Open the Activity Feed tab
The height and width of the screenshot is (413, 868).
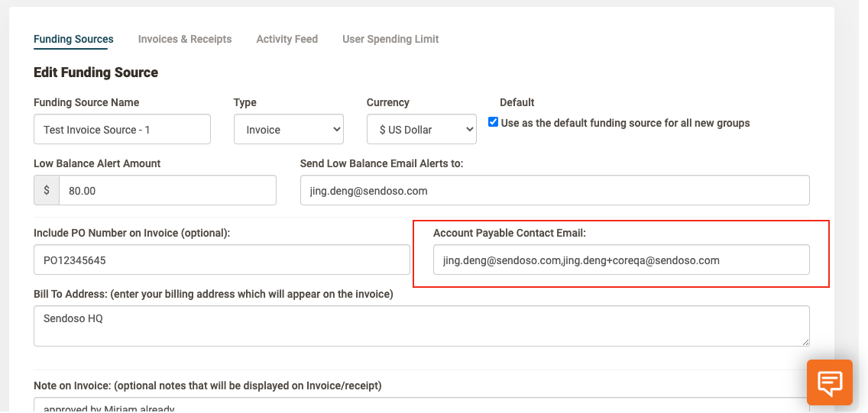point(287,39)
